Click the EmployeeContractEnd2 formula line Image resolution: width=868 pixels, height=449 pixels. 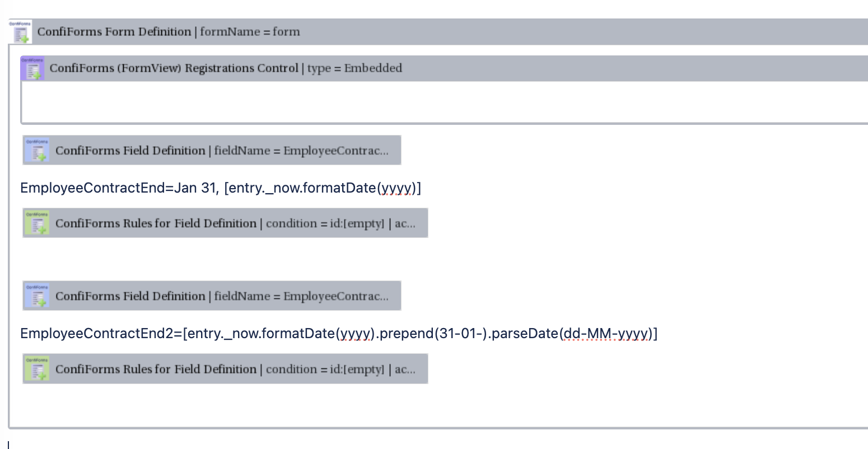pos(168,333)
